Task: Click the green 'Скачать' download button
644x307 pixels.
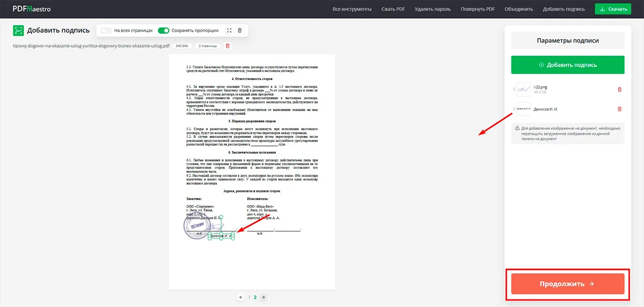Action: tap(613, 9)
